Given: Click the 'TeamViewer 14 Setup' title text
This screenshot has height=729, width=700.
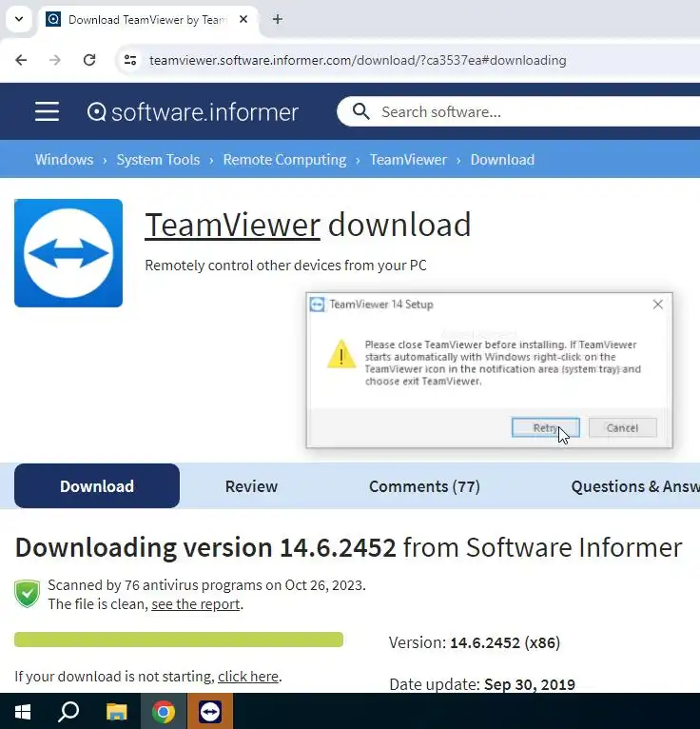Looking at the screenshot, I should tap(381, 305).
